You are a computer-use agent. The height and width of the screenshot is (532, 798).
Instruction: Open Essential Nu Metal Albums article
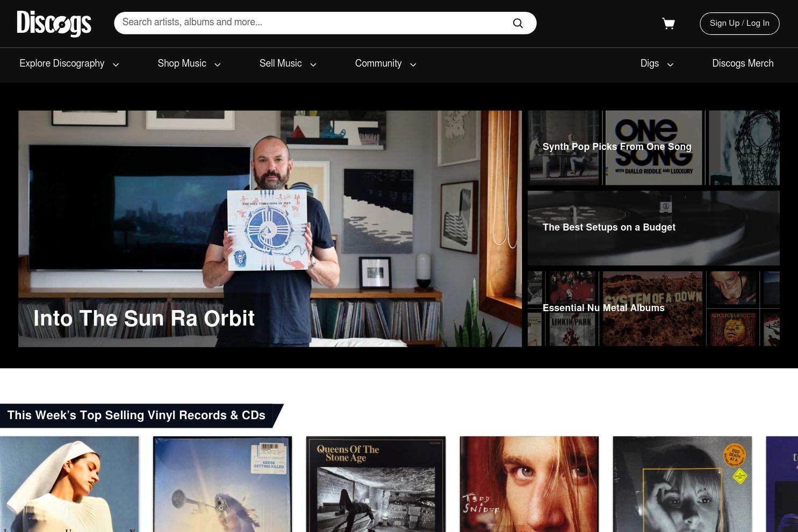coord(653,308)
